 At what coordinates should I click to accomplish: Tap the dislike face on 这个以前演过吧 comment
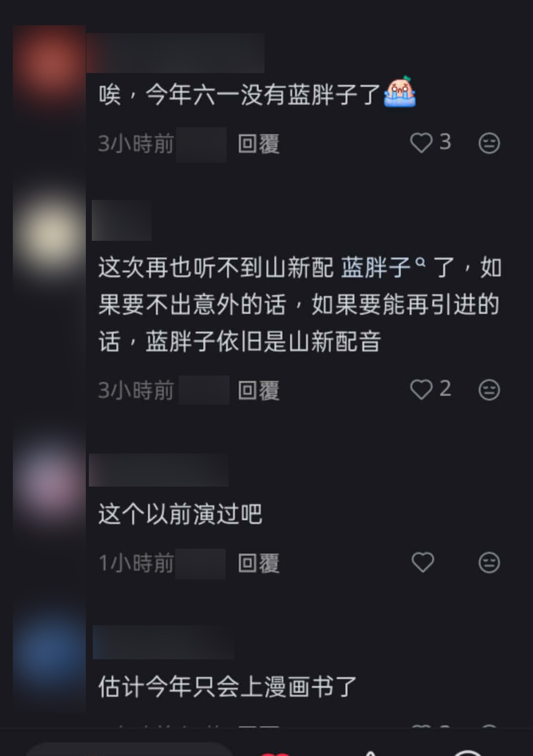click(x=489, y=563)
